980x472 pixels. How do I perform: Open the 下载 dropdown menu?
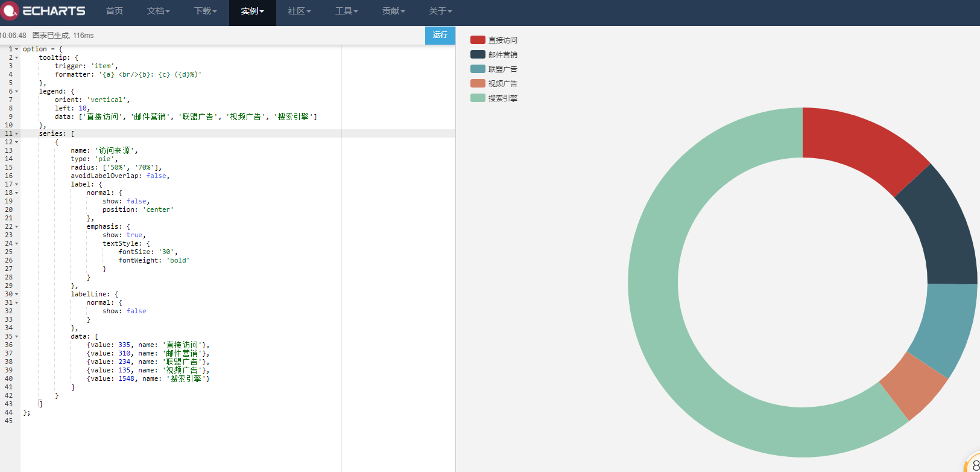coord(206,11)
